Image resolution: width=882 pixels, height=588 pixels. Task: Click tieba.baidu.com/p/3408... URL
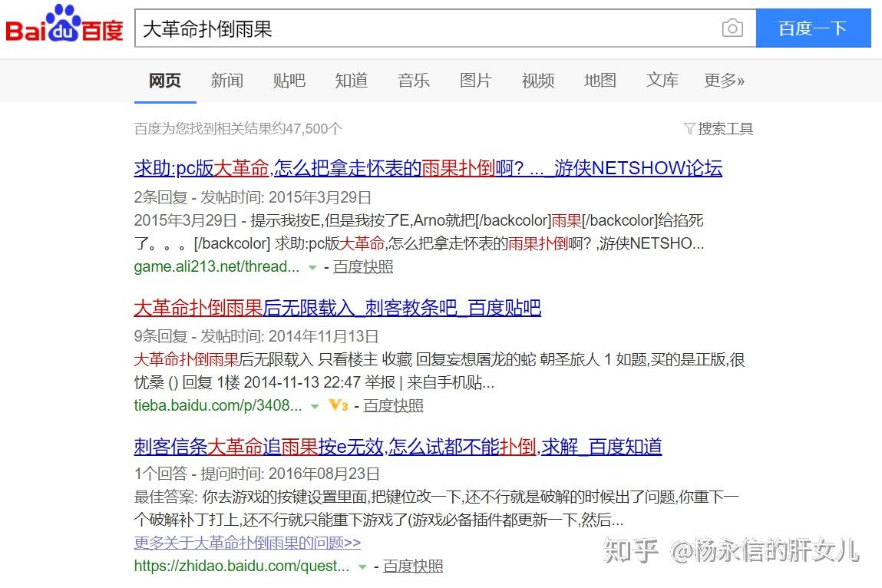(x=218, y=405)
